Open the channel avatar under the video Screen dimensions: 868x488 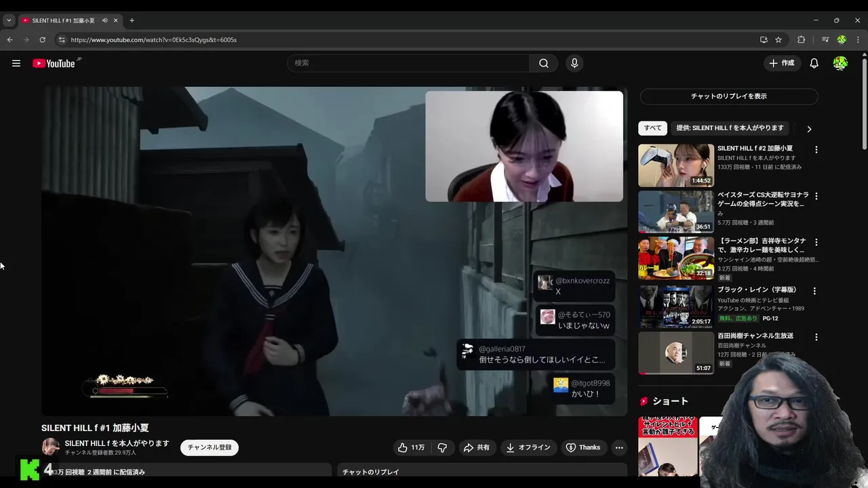(50, 447)
